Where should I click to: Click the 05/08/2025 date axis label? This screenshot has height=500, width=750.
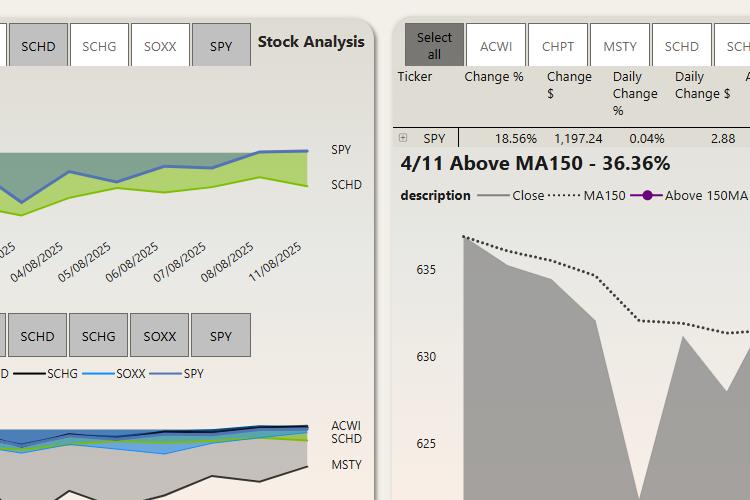coord(84,262)
